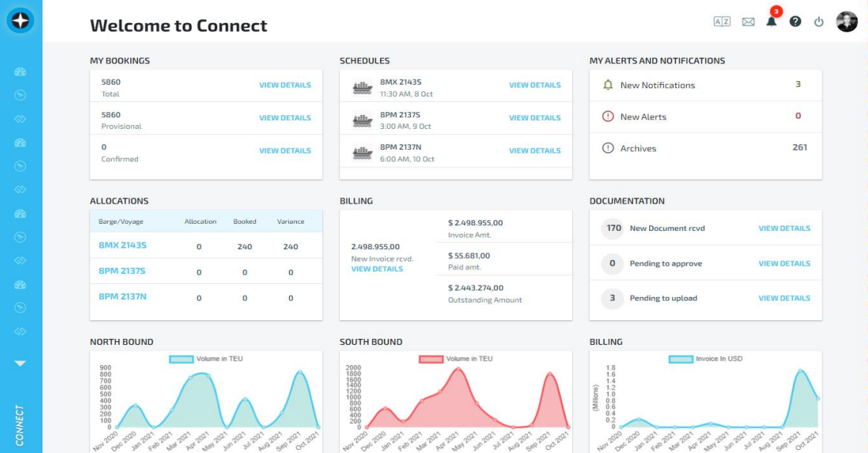This screenshot has width=868, height=453.
Task: View details of New Invoice rcvd.
Action: click(x=377, y=269)
